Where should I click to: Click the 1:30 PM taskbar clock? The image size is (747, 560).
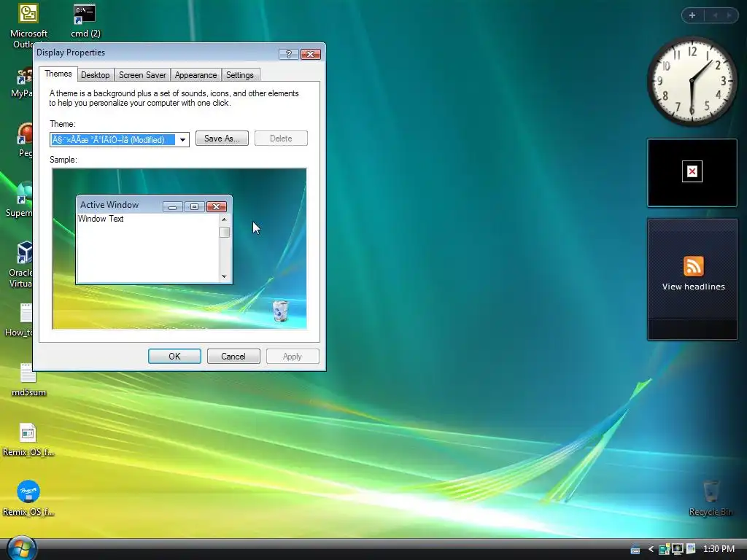719,549
